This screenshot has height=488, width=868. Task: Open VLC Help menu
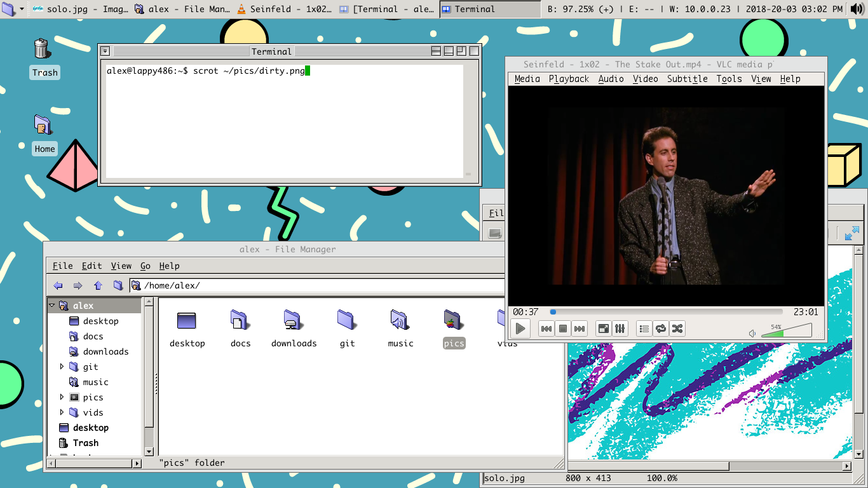tap(790, 79)
